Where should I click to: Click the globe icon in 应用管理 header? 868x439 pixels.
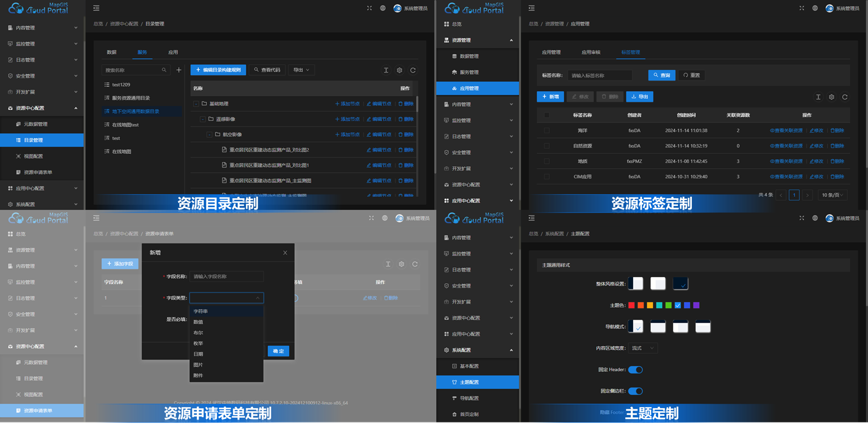pyautogui.click(x=815, y=8)
